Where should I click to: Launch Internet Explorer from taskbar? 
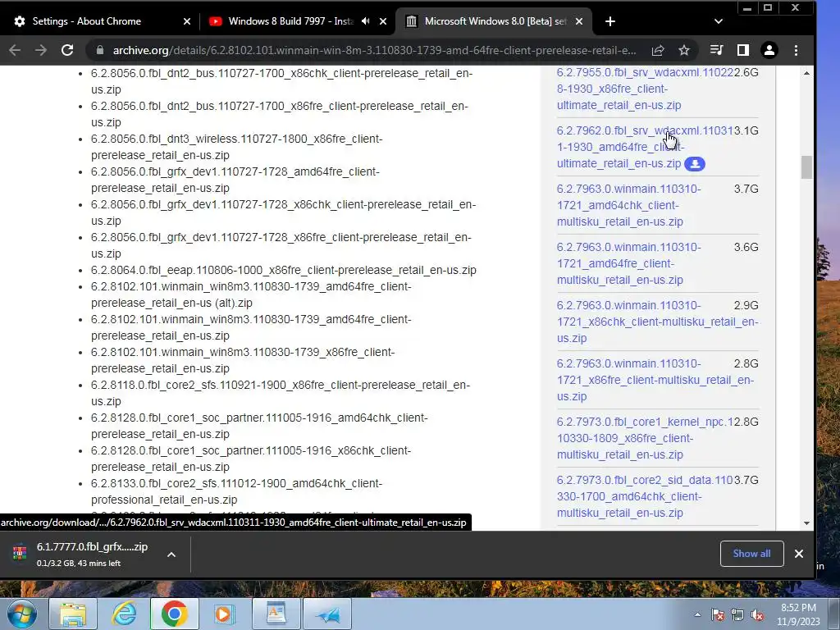124,614
